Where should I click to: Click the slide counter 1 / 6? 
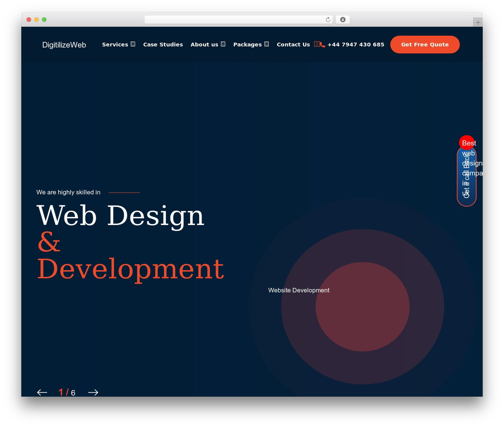[x=67, y=392]
